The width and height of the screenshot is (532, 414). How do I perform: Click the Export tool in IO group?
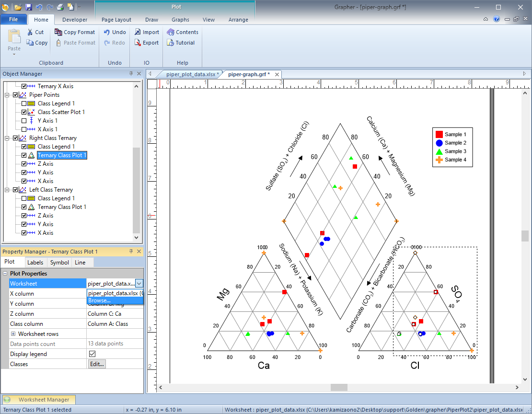147,43
